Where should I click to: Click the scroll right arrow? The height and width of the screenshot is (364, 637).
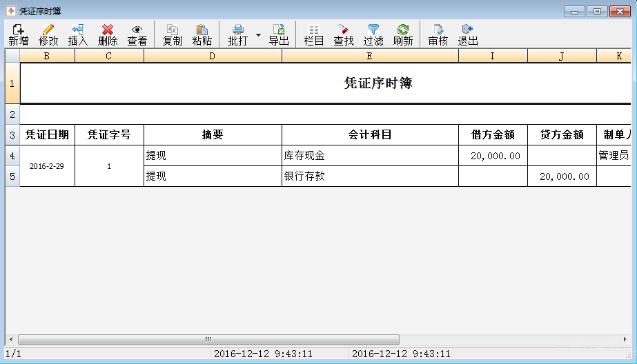(x=625, y=339)
